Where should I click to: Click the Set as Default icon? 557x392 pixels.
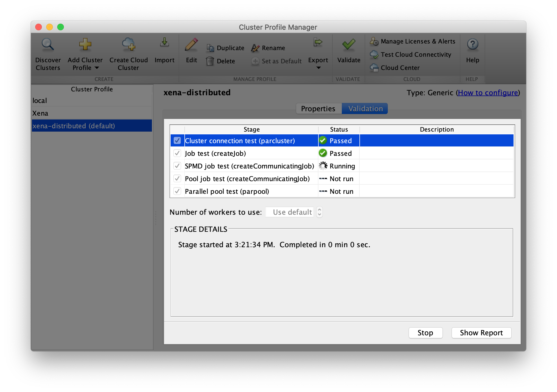point(255,61)
